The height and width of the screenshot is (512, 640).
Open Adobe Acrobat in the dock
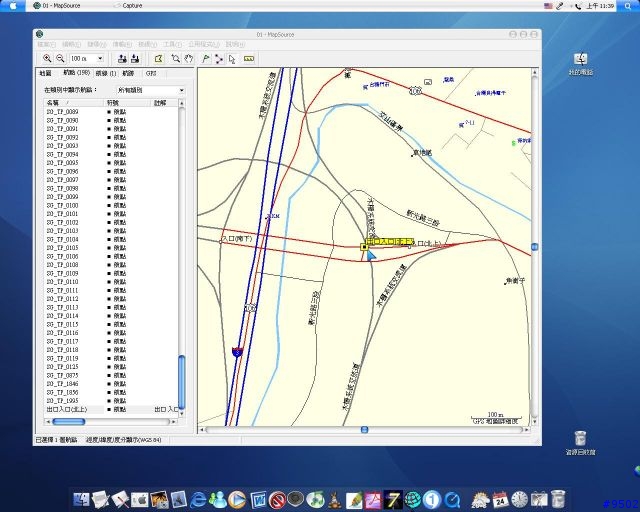pyautogui.click(x=373, y=500)
